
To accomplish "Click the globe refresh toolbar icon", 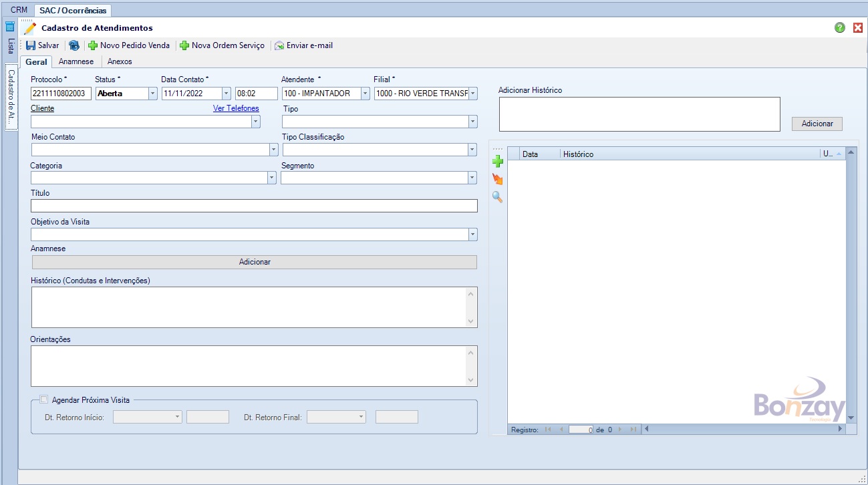I will [x=74, y=45].
